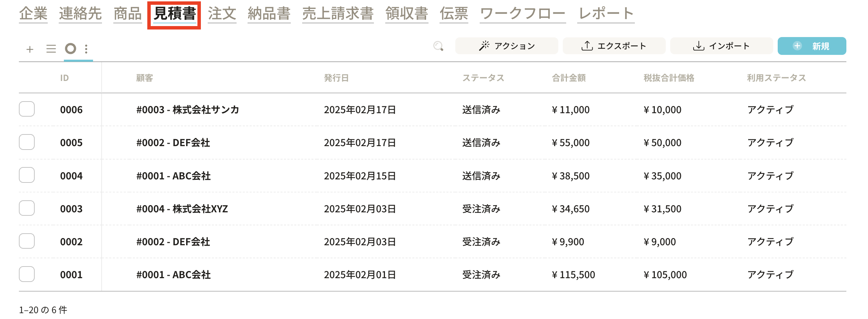The image size is (868, 319).
Task: Click the download icon on インポート
Action: (698, 46)
